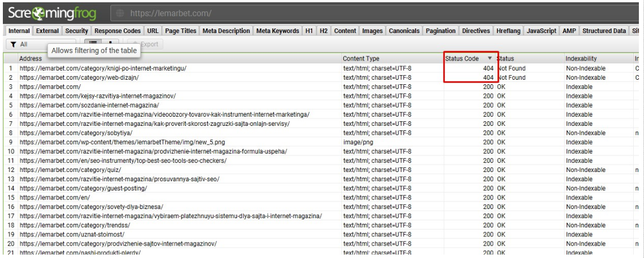Image resolution: width=644 pixels, height=258 pixels.
Task: Click Not Found status for web-dizajn row
Action: click(511, 77)
